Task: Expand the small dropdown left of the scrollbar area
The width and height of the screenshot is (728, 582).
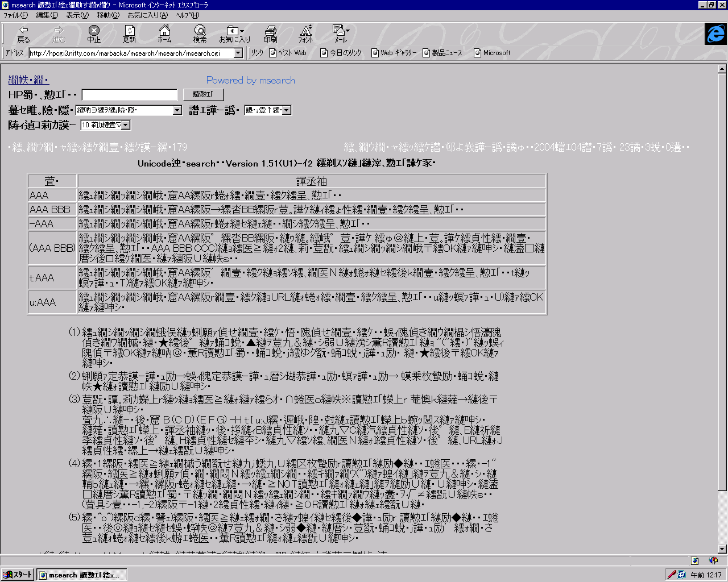Action: (x=286, y=110)
